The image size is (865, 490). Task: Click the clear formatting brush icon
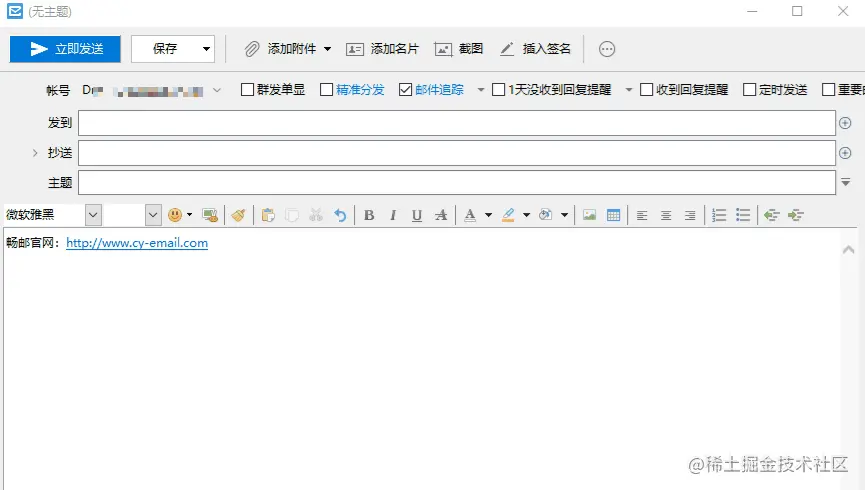click(x=238, y=215)
